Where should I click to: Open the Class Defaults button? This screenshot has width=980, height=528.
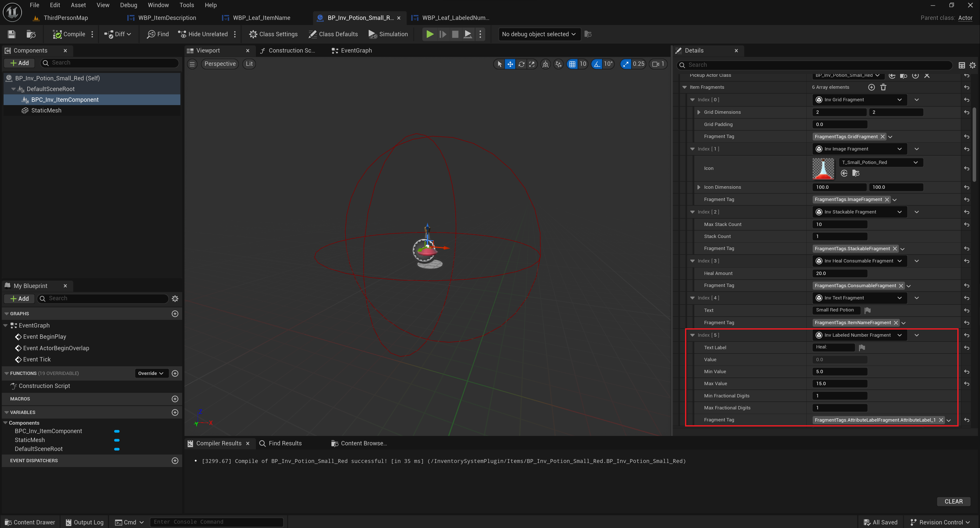click(x=333, y=34)
